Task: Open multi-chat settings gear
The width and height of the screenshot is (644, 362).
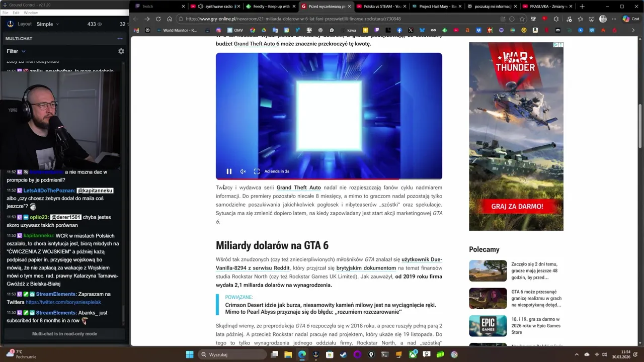Action: point(121,51)
